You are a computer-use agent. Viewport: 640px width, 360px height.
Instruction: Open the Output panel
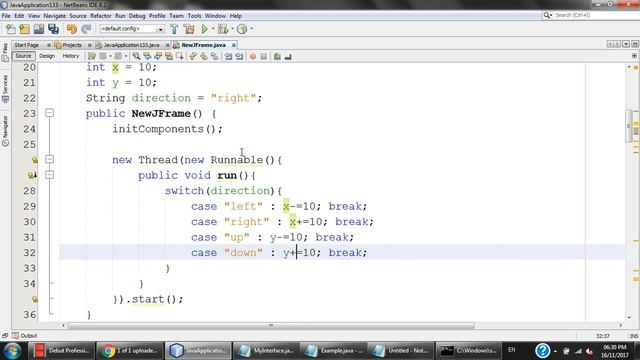24,336
